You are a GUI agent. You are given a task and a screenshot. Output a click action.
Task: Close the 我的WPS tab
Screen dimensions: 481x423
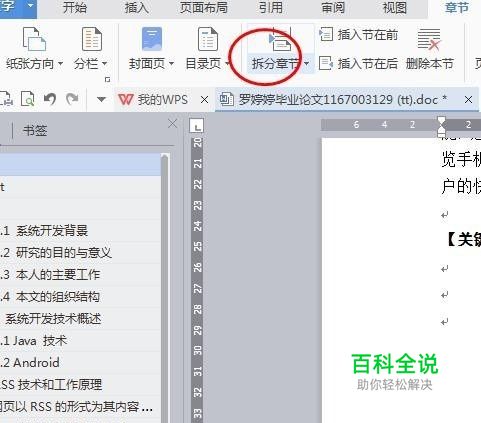point(204,100)
